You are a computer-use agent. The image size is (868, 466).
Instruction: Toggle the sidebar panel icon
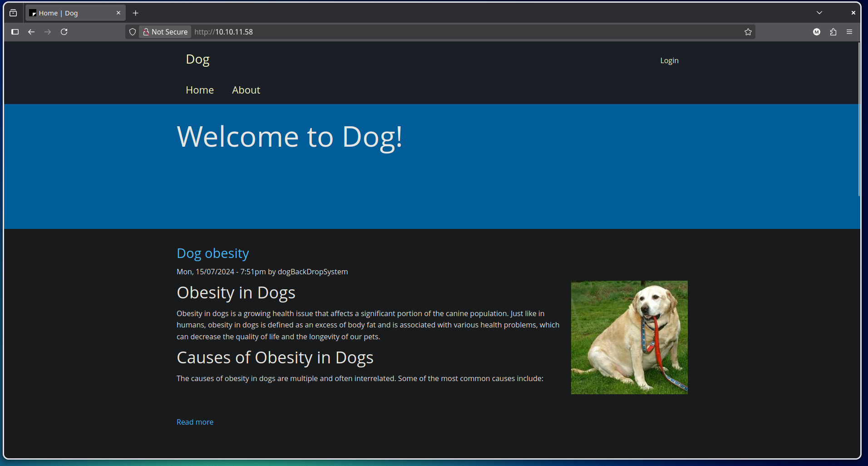[x=15, y=32]
